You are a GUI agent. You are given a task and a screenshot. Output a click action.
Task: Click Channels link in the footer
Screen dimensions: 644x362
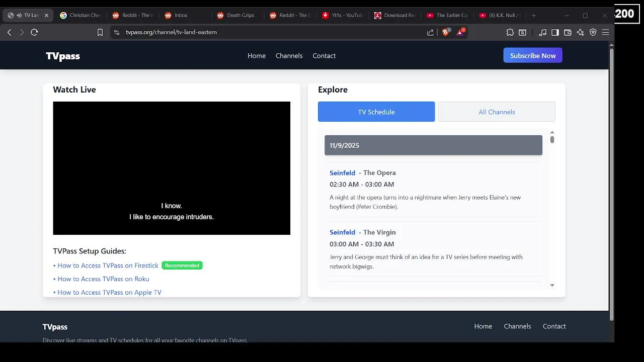tap(517, 326)
